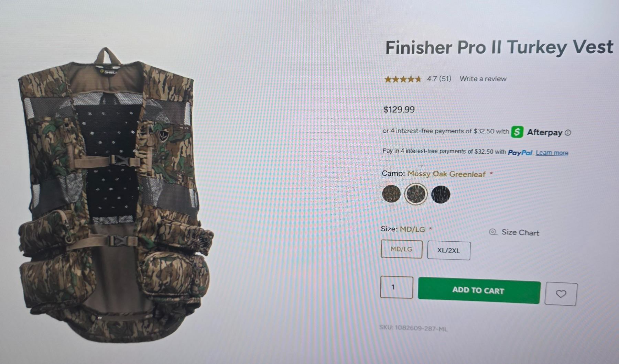Click the green Afterpay logo icon
Image resolution: width=619 pixels, height=364 pixels.
click(517, 132)
